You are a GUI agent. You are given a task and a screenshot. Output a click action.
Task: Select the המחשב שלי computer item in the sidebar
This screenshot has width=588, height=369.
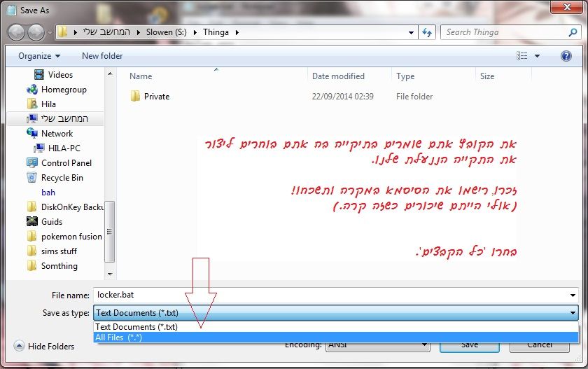(55, 118)
